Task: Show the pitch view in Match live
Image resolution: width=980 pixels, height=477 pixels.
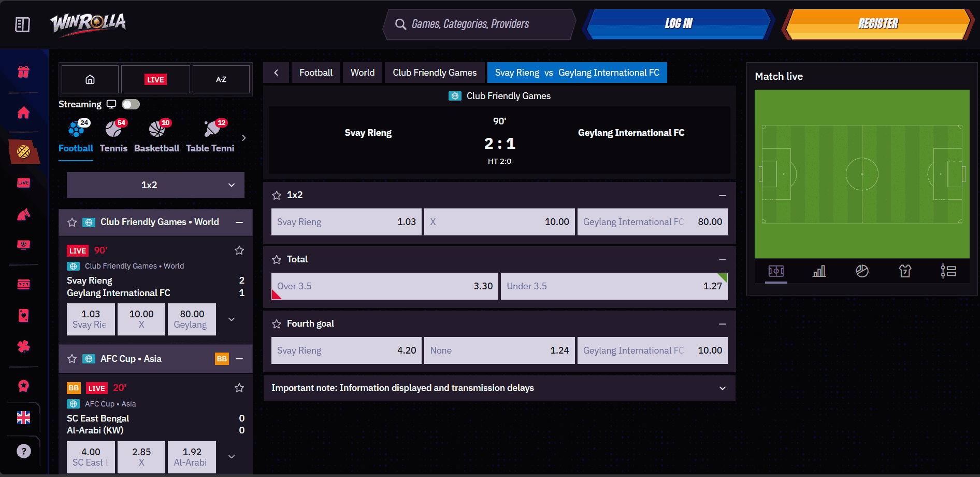Action: 776,271
